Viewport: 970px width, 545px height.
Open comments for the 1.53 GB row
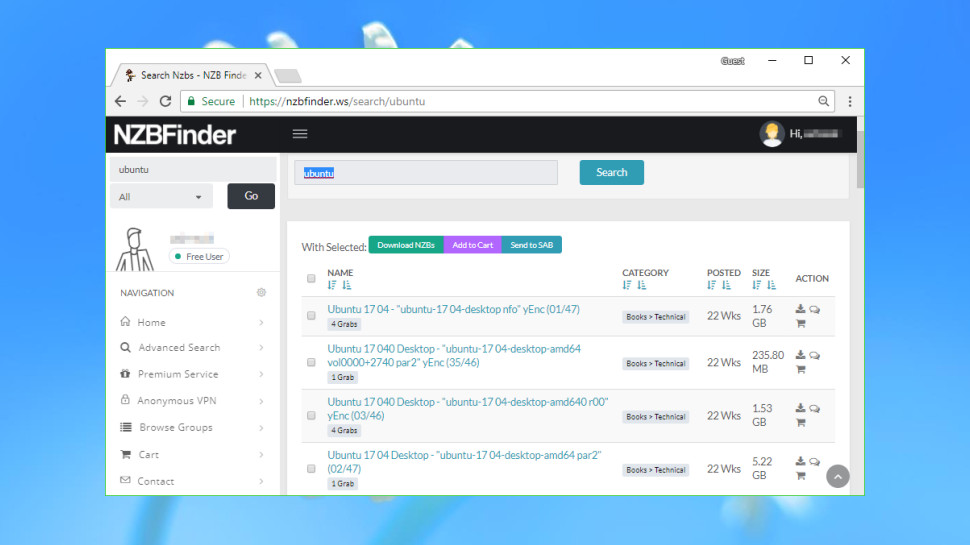point(815,408)
